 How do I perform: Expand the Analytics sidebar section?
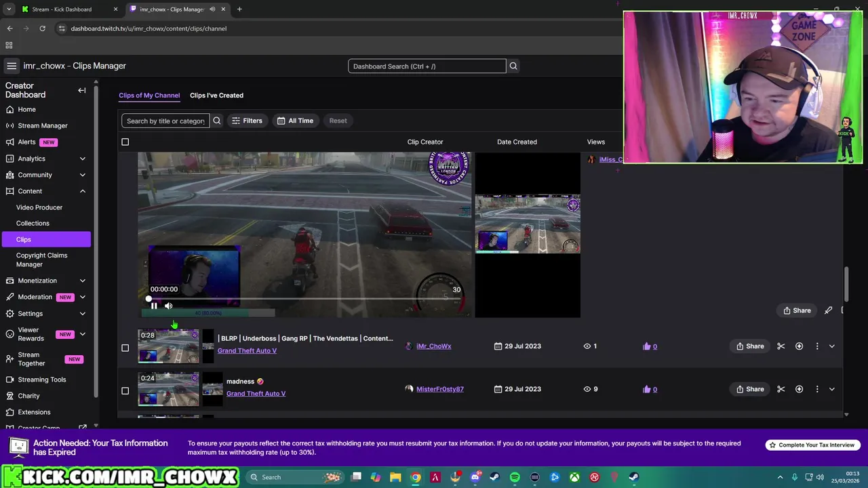point(82,159)
